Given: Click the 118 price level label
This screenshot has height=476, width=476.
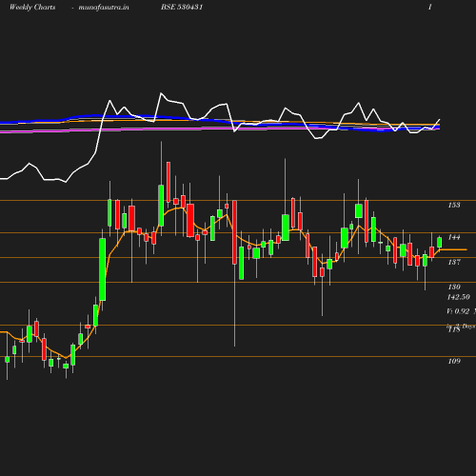Looking at the screenshot, I should tap(454, 329).
